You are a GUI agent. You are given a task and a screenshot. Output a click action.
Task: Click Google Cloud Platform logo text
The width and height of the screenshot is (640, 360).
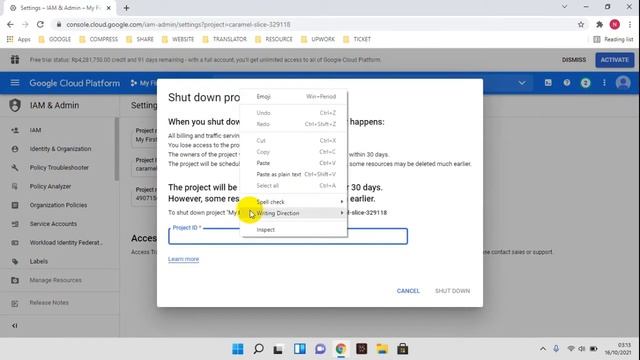(75, 83)
